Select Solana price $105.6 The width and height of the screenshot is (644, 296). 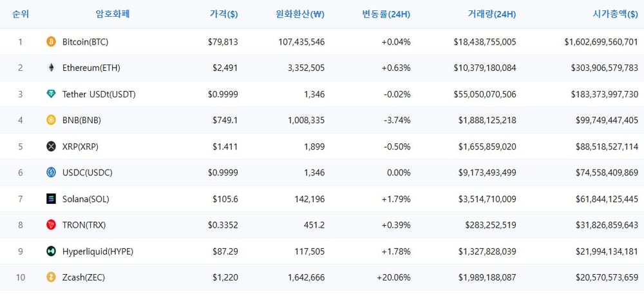pyautogui.click(x=225, y=199)
